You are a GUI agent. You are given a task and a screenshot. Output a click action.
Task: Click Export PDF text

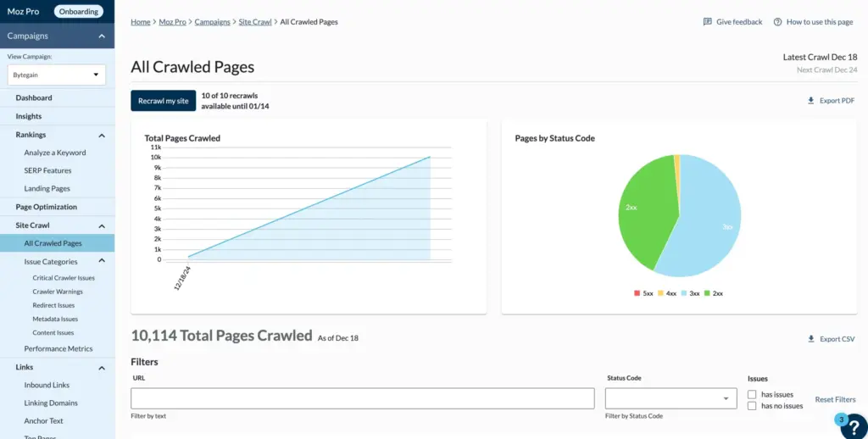point(837,100)
